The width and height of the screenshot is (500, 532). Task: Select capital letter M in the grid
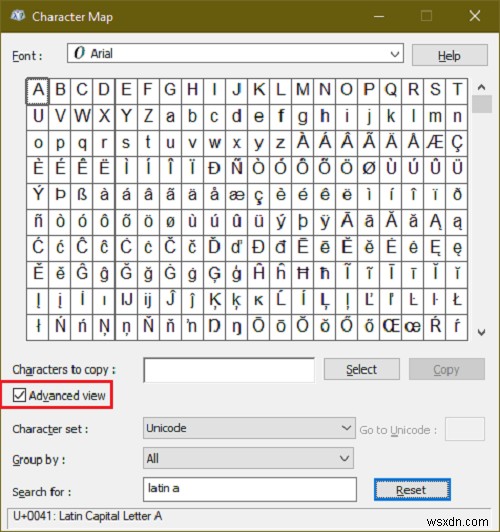pos(303,91)
